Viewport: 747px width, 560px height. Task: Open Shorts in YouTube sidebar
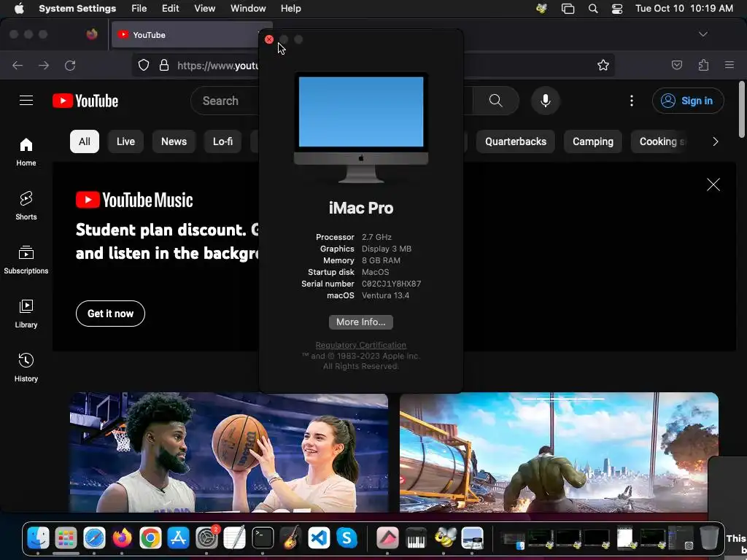pos(26,206)
